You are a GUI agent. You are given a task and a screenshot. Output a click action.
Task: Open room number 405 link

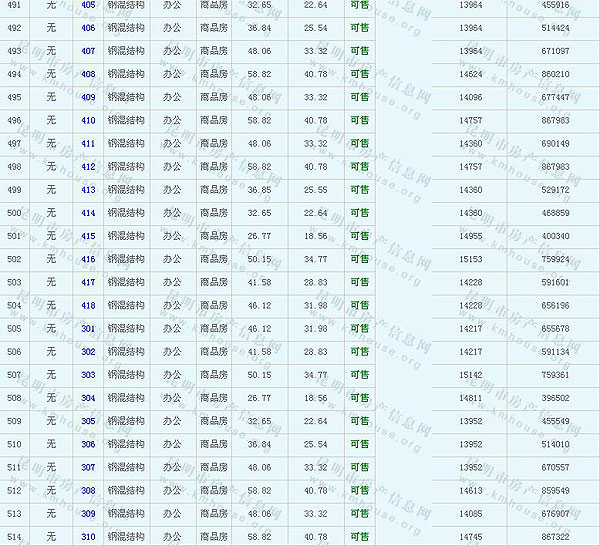click(88, 5)
